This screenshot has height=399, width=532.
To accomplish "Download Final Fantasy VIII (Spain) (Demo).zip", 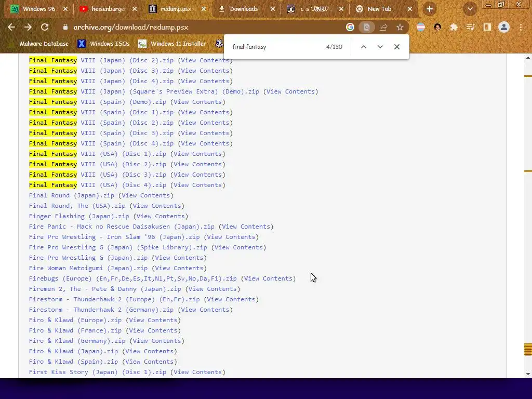I will tap(98, 102).
